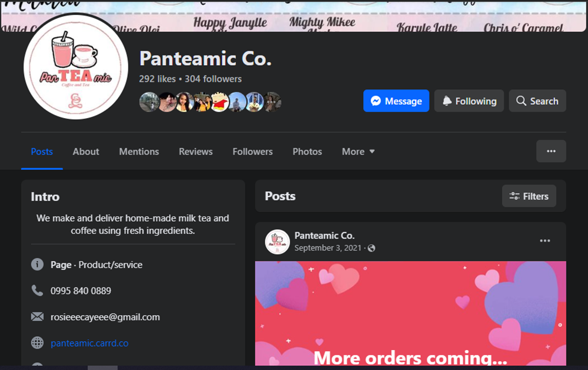Click the Following button
588x370 pixels.
click(x=469, y=101)
